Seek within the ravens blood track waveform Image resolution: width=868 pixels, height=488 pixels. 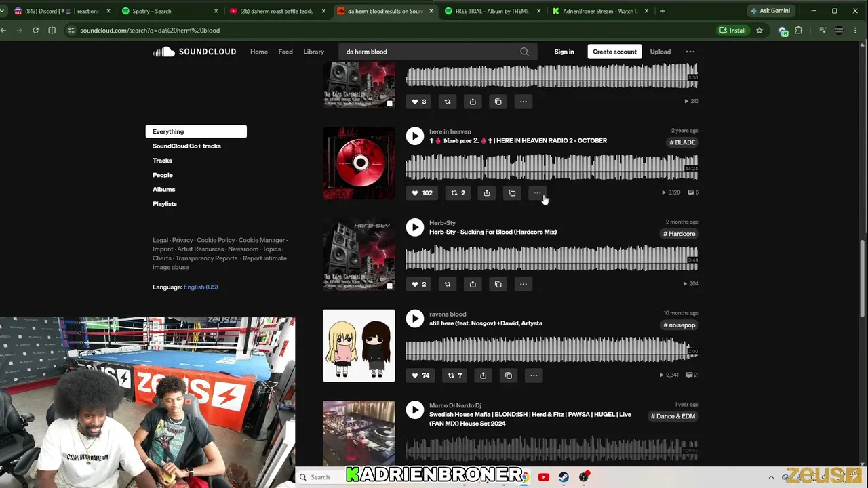point(552,350)
